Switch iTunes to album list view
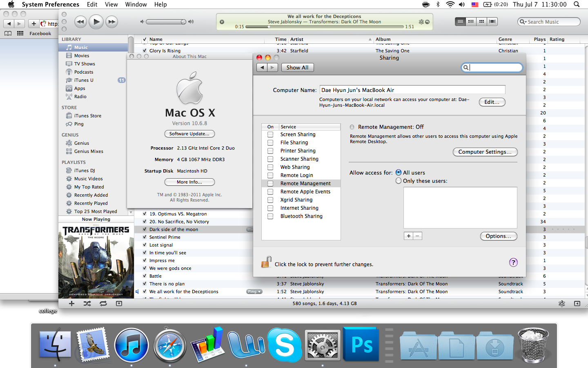 point(471,22)
